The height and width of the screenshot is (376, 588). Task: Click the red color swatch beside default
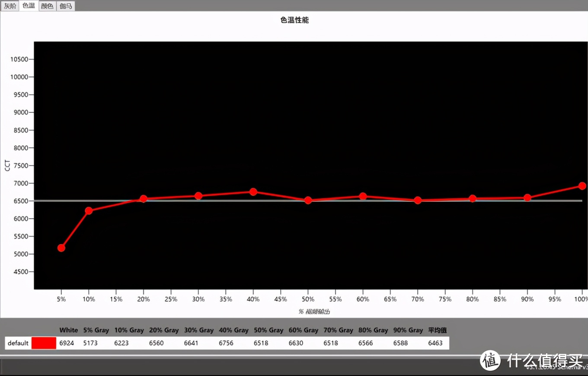[43, 343]
